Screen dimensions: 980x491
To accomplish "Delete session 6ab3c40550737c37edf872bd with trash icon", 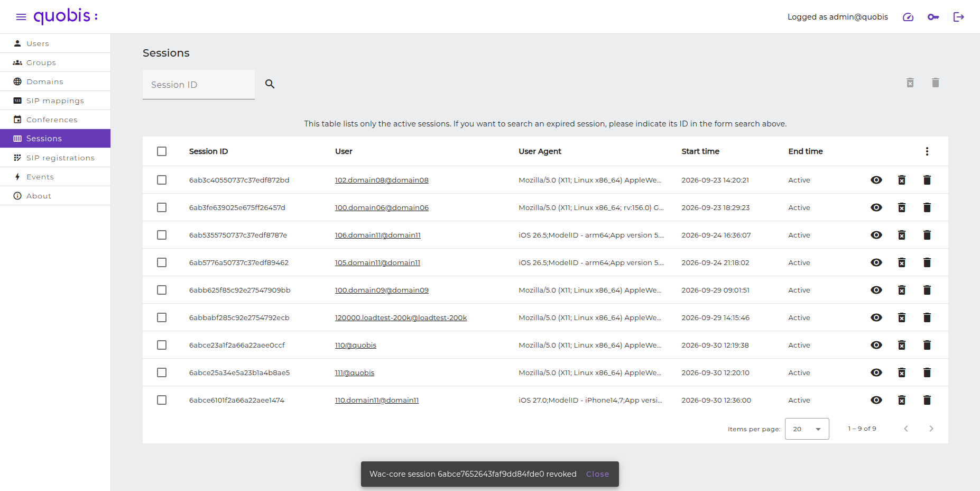I will (927, 180).
